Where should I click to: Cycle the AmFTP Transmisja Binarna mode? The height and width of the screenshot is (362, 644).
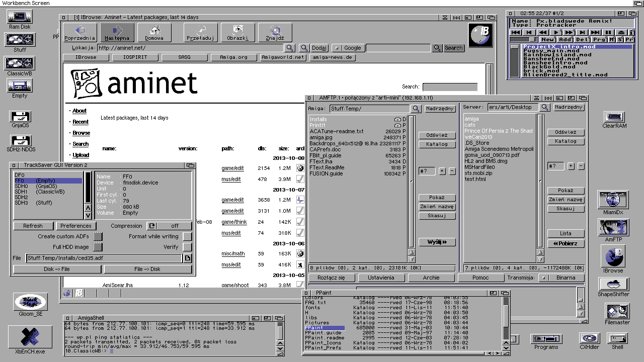561,278
